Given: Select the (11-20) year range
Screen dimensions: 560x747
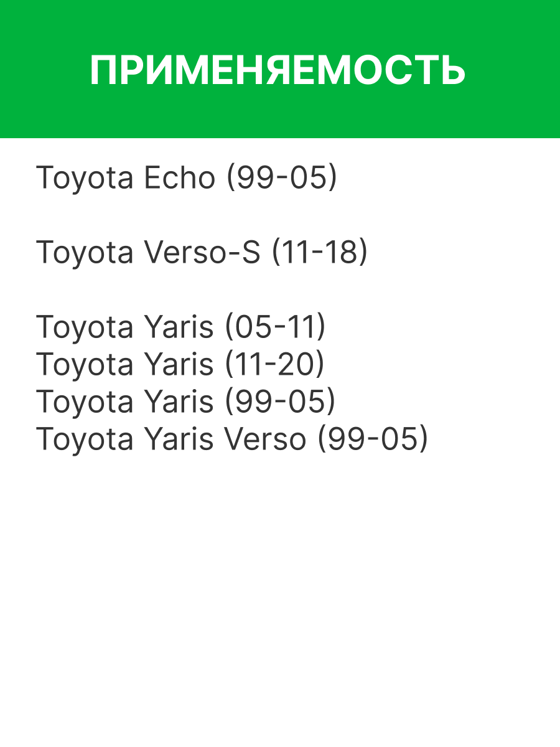Looking at the screenshot, I should coord(274,365).
